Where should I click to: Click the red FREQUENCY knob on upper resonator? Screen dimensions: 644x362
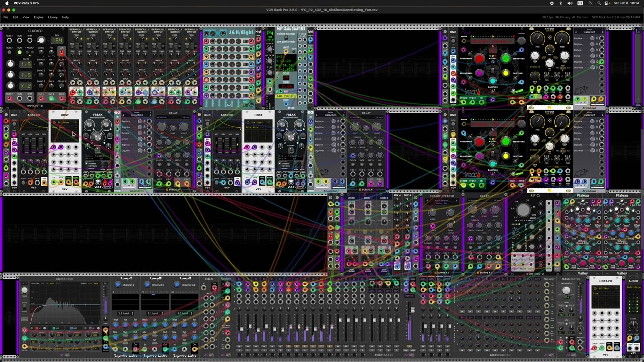(x=478, y=59)
